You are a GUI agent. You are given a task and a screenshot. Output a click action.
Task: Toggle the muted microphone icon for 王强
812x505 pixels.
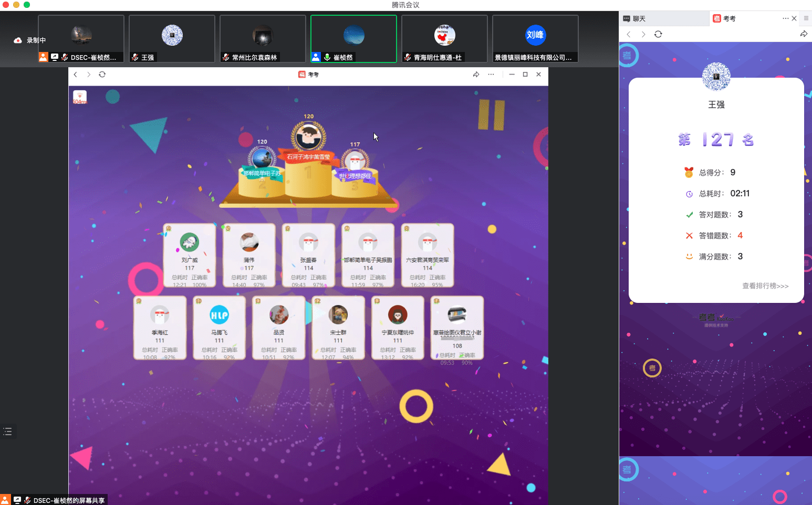pyautogui.click(x=136, y=57)
